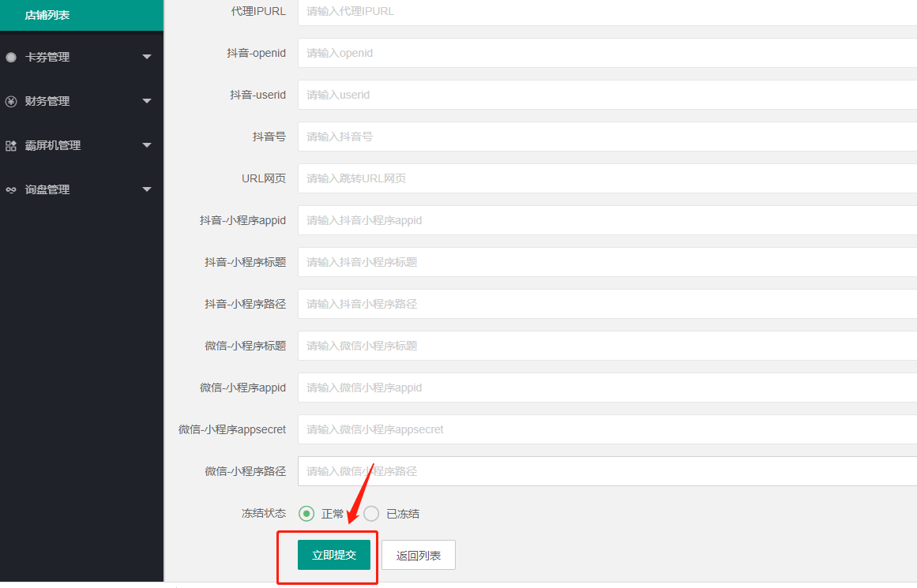The width and height of the screenshot is (917, 588).
Task: Focus the 抖音-openid input field
Action: pos(607,53)
